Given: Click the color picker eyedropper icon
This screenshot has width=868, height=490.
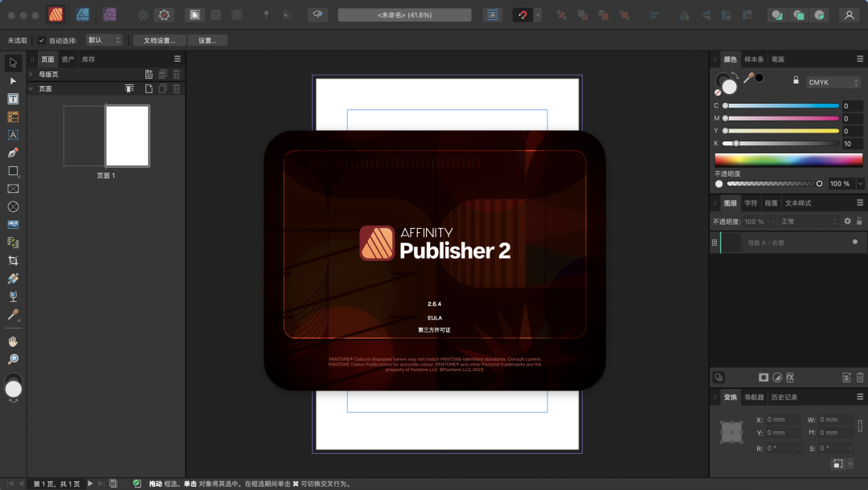Looking at the screenshot, I should coord(749,78).
